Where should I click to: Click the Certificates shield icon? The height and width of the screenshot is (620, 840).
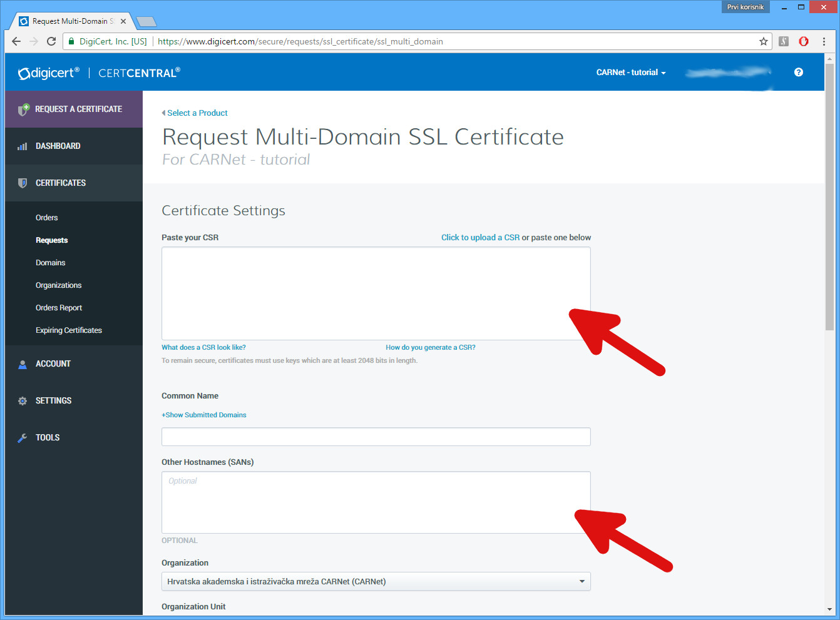23,183
